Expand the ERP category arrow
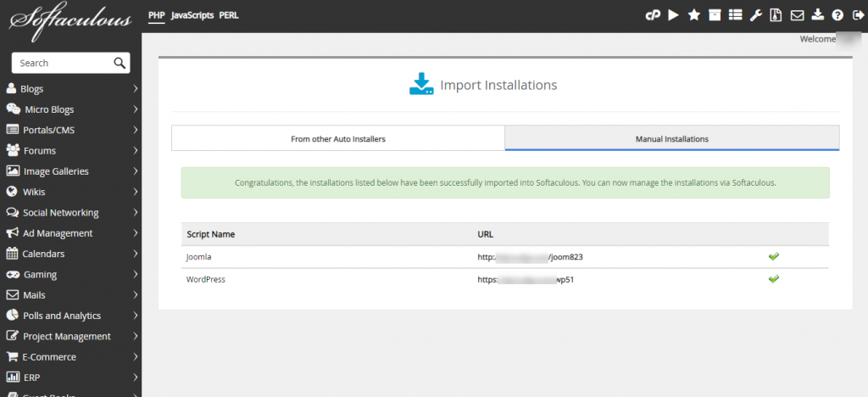 point(136,377)
